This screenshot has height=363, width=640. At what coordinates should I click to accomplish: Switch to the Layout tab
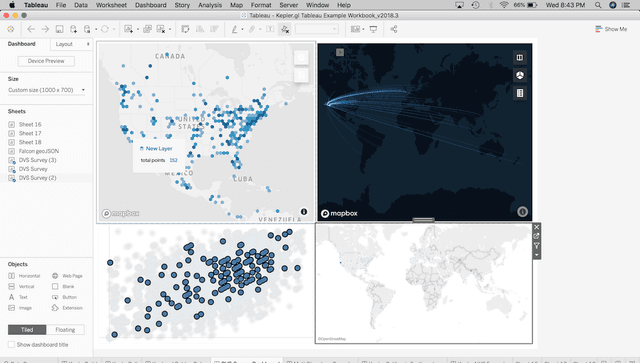pyautogui.click(x=64, y=44)
